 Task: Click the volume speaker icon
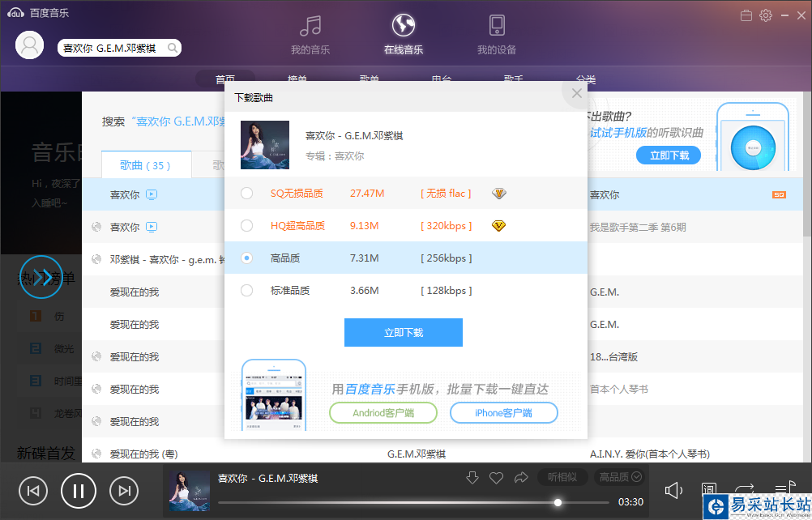pyautogui.click(x=673, y=490)
